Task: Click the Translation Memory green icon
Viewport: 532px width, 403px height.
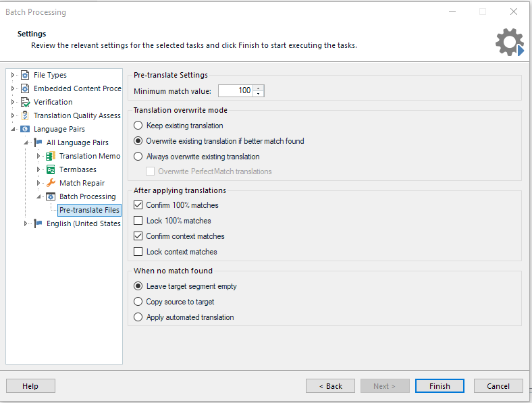Action: pos(51,156)
